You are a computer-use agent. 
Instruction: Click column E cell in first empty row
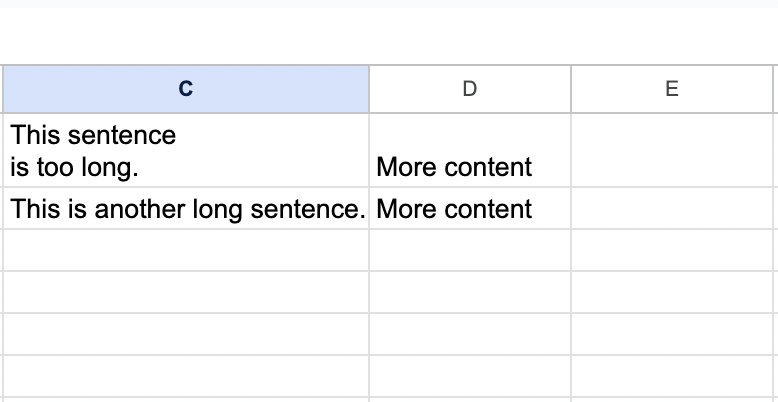[x=672, y=250]
